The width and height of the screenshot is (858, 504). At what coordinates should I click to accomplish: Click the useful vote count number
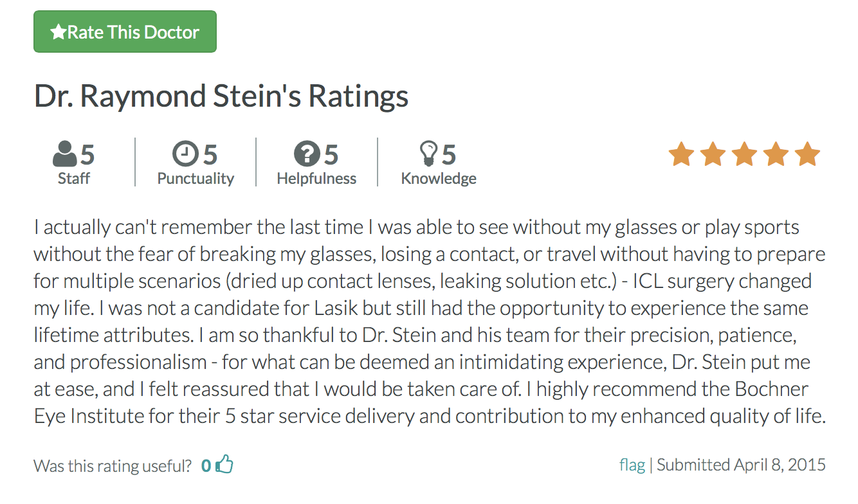coord(206,465)
